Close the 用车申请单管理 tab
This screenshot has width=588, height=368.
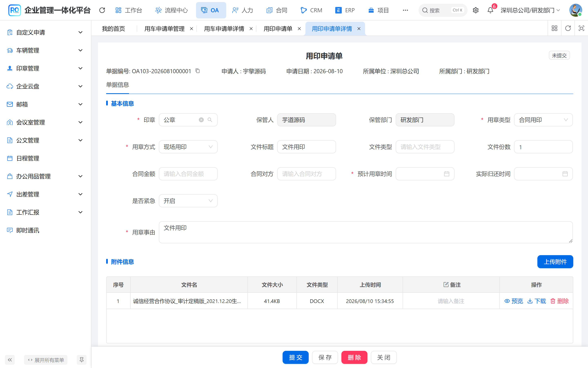(x=192, y=29)
